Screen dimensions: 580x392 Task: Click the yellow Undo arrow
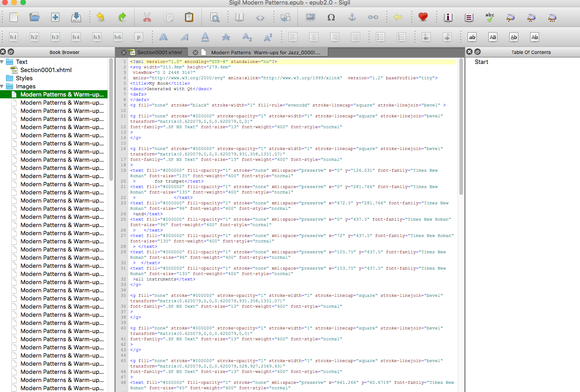pos(100,17)
